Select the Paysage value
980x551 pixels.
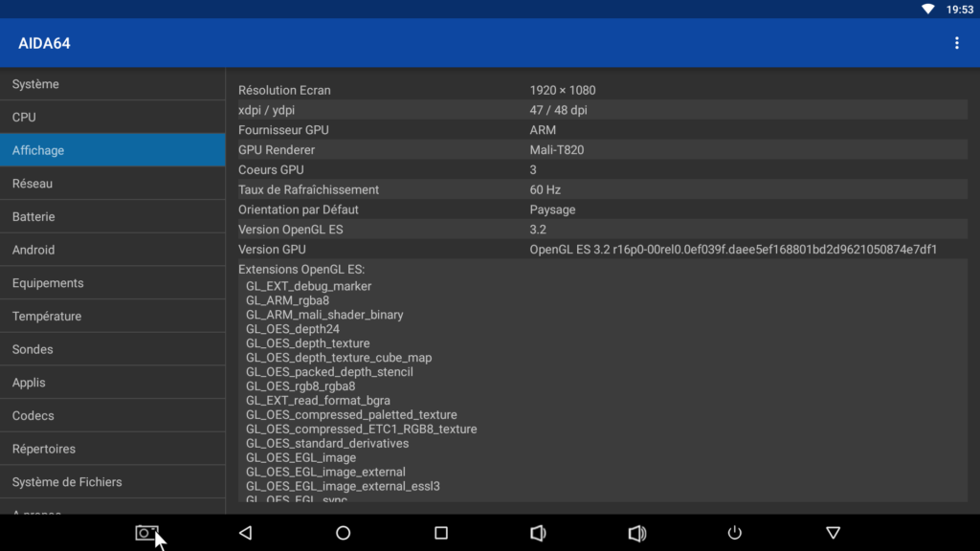(x=552, y=209)
